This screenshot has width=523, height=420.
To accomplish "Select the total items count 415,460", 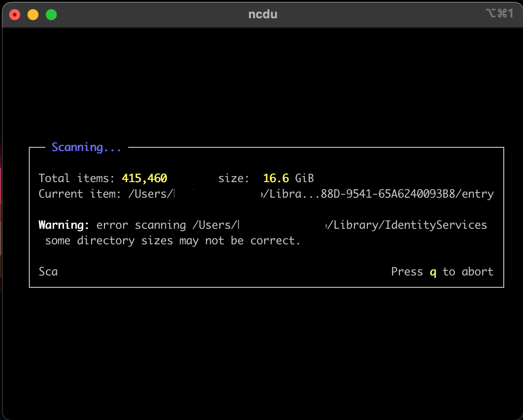I will pyautogui.click(x=144, y=178).
